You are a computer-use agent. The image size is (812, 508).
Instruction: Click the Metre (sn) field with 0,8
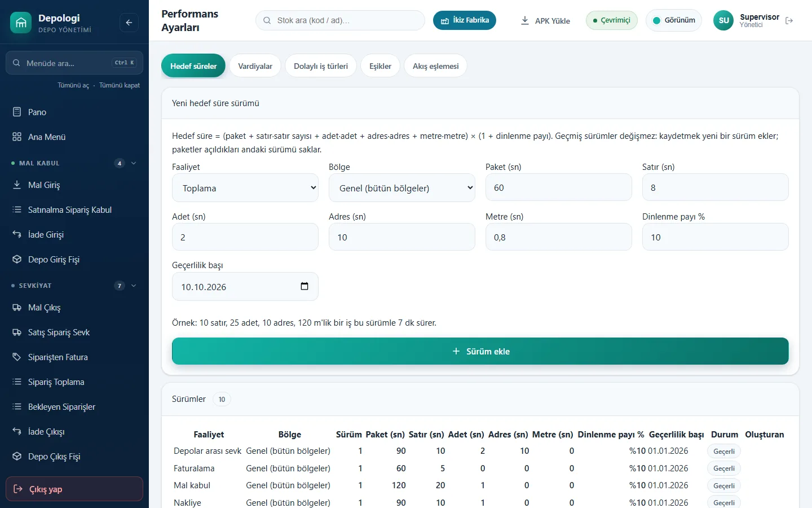tap(559, 237)
